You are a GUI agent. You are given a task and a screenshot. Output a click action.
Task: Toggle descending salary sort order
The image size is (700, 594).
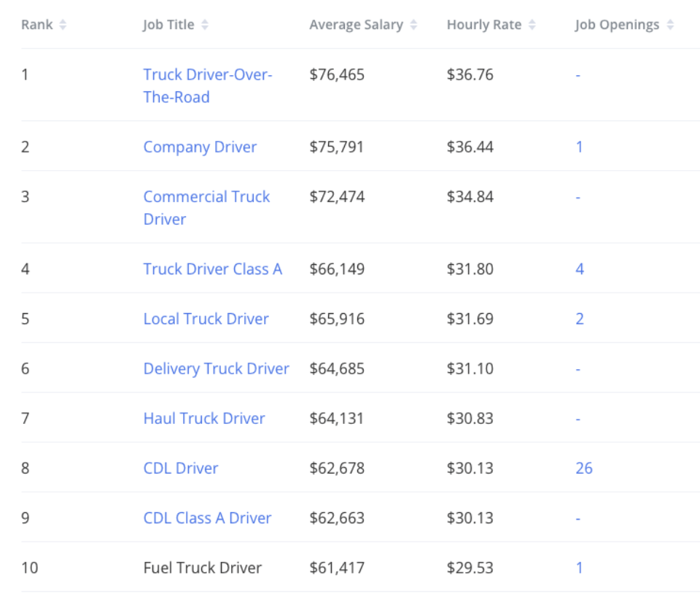click(x=413, y=24)
